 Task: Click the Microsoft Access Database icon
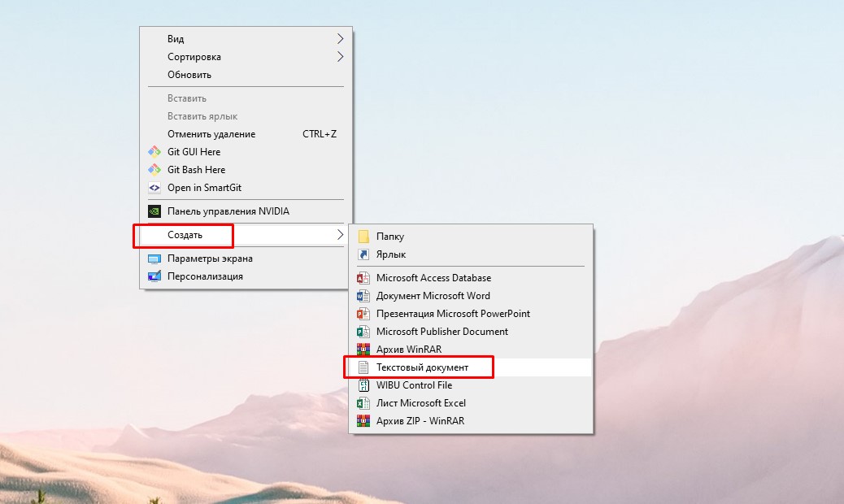tap(363, 278)
